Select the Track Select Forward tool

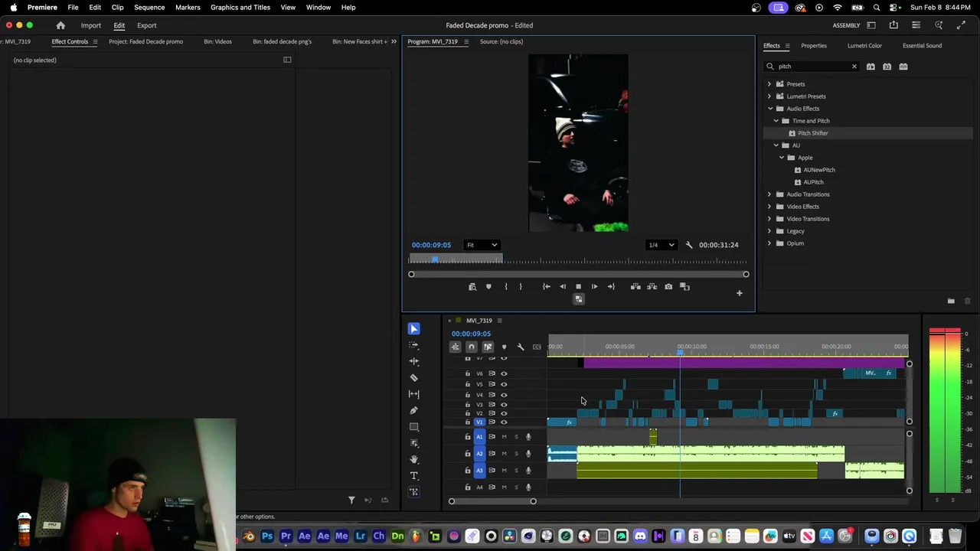click(413, 345)
